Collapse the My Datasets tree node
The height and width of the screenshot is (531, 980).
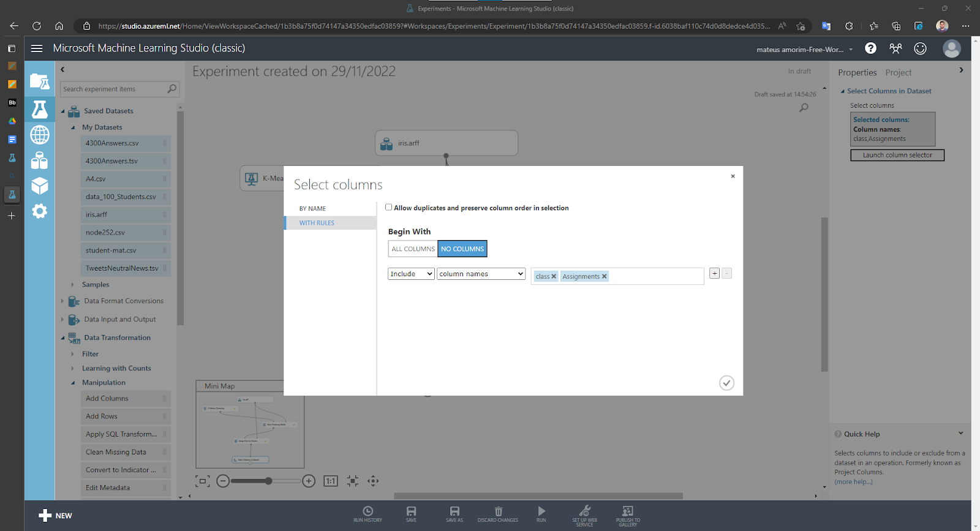click(73, 127)
